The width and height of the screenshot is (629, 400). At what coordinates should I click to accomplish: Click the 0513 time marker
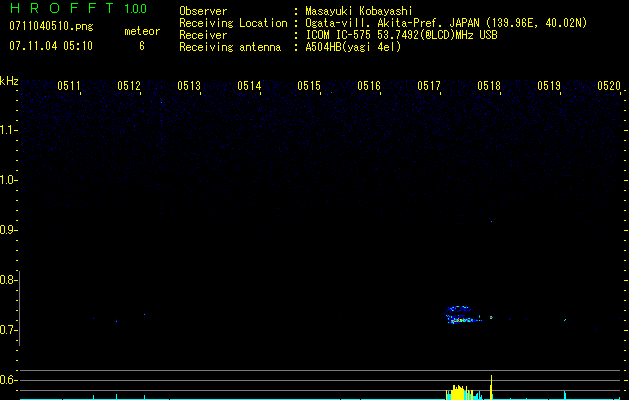point(189,86)
